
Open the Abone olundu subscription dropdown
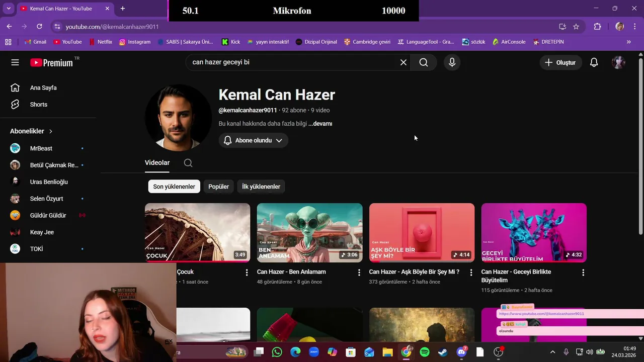(x=253, y=140)
